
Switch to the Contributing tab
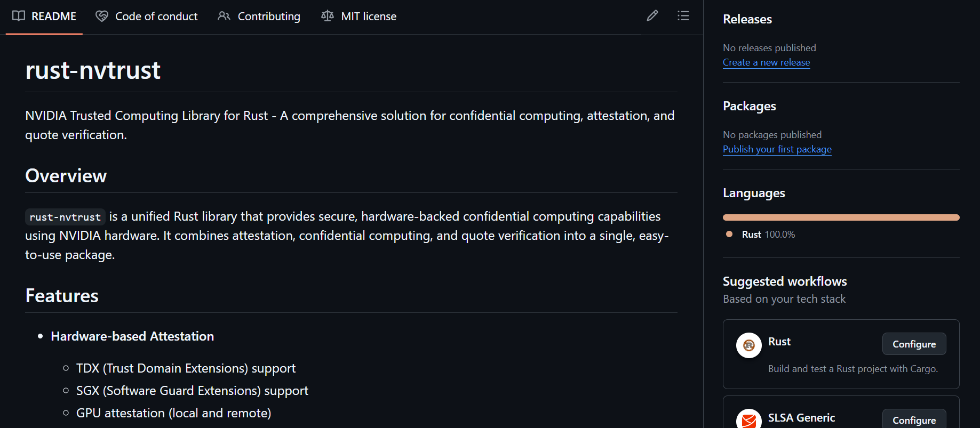[x=269, y=16]
